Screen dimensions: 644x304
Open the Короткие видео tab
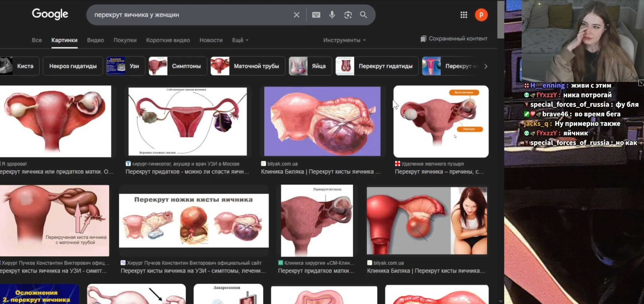coord(168,40)
